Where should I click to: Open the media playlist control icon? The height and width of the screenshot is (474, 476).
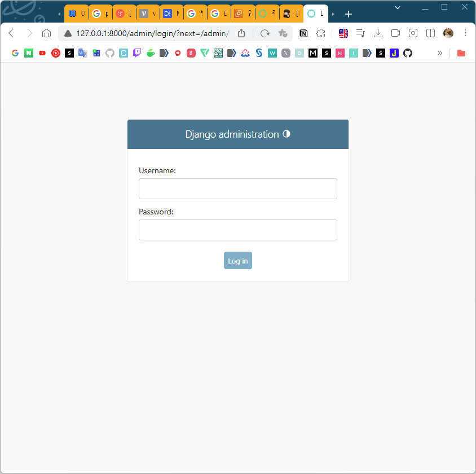(360, 33)
